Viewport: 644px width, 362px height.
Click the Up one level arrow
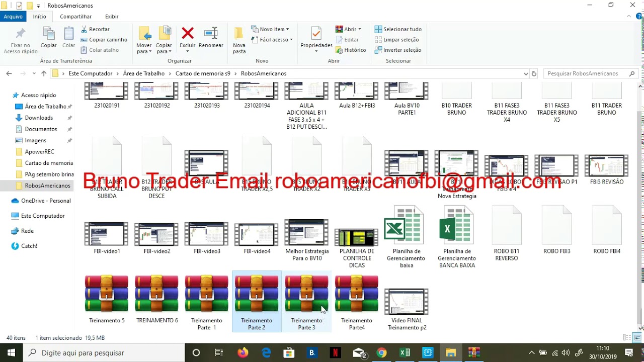[44, 73]
